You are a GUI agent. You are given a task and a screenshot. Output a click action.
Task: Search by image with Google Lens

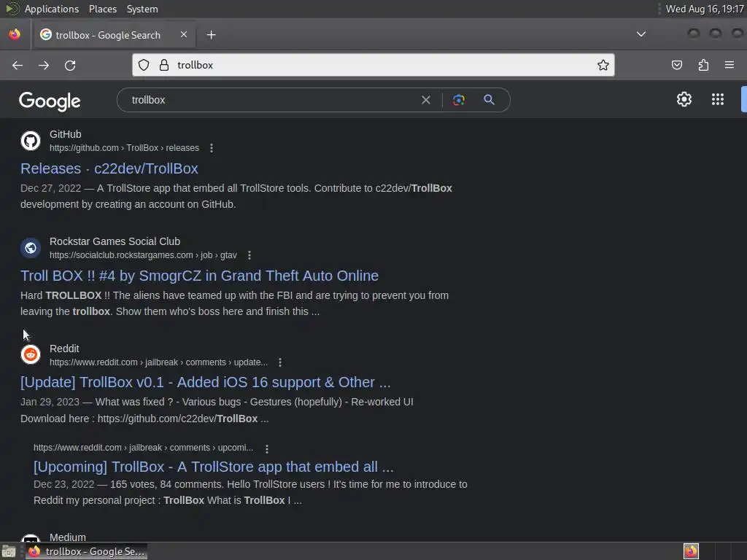tap(458, 100)
